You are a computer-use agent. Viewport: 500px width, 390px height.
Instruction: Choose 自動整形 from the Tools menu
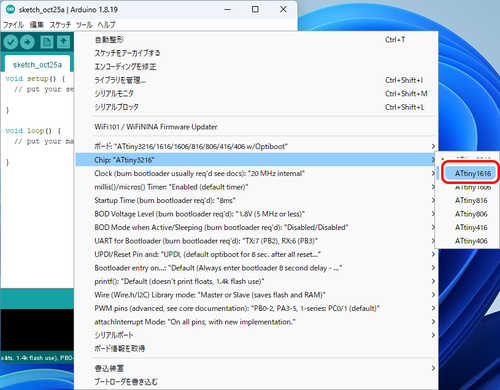point(256,40)
